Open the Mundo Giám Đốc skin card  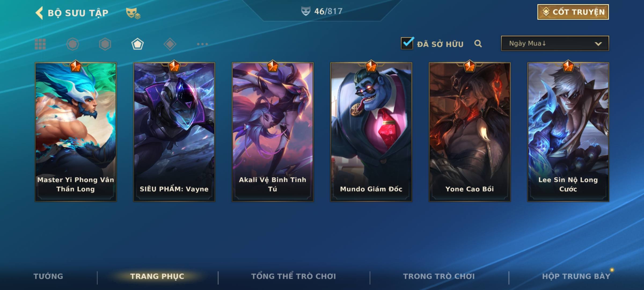point(371,132)
